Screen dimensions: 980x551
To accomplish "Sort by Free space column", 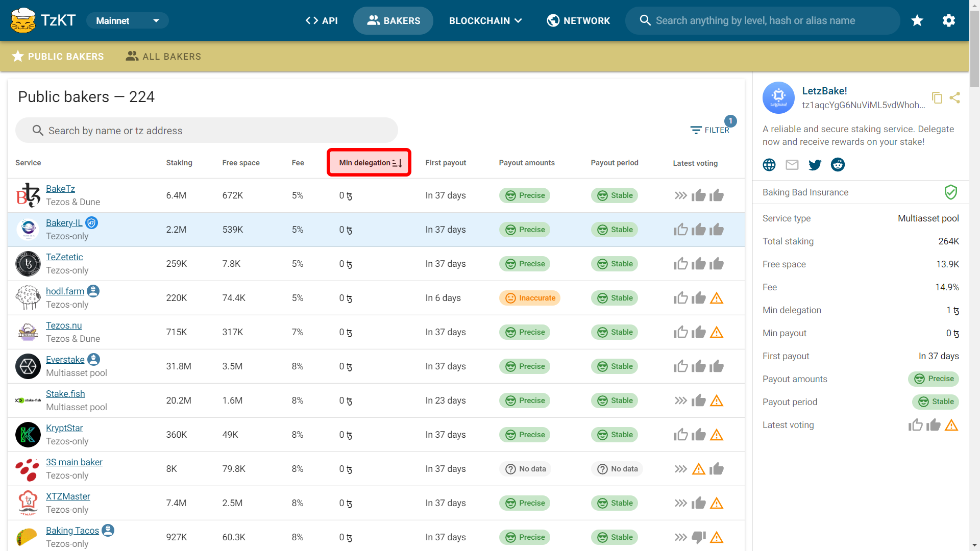I will pos(241,163).
